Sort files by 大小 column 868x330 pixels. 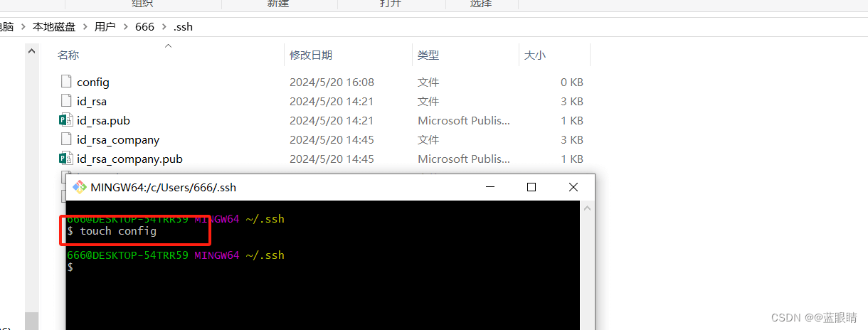coord(535,55)
